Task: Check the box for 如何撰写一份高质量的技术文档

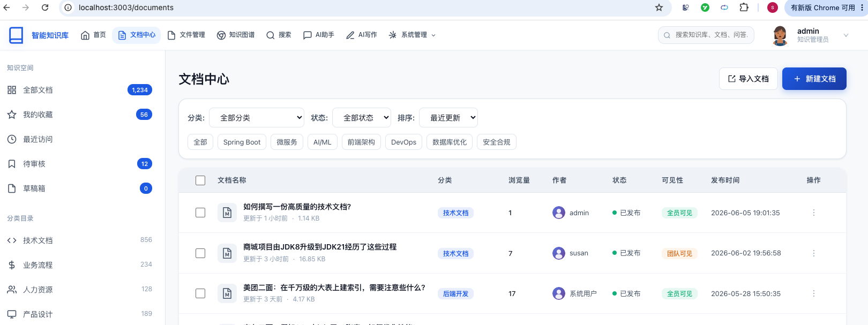Action: pyautogui.click(x=200, y=213)
